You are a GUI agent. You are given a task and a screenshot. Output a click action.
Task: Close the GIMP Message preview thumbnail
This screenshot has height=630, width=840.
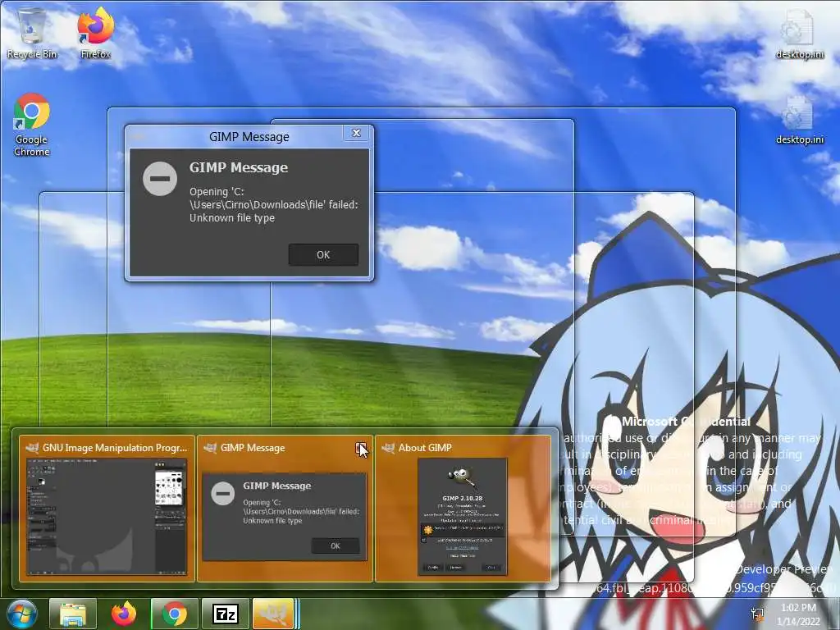pos(361,448)
